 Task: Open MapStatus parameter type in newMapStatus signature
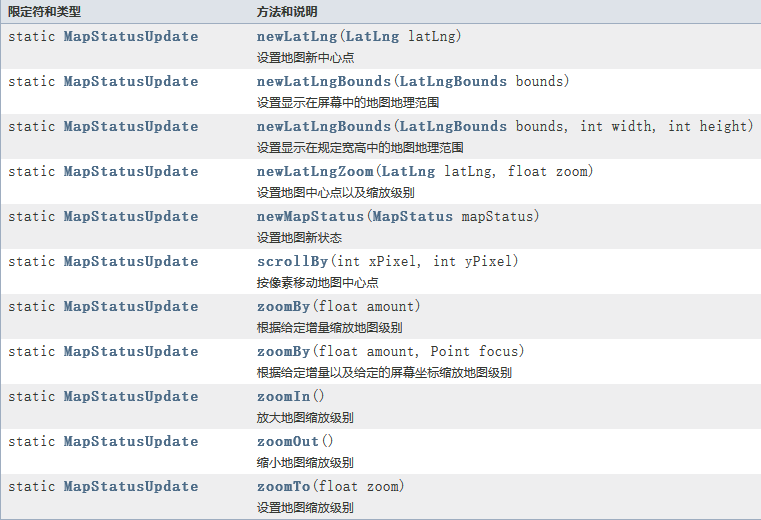tap(413, 217)
